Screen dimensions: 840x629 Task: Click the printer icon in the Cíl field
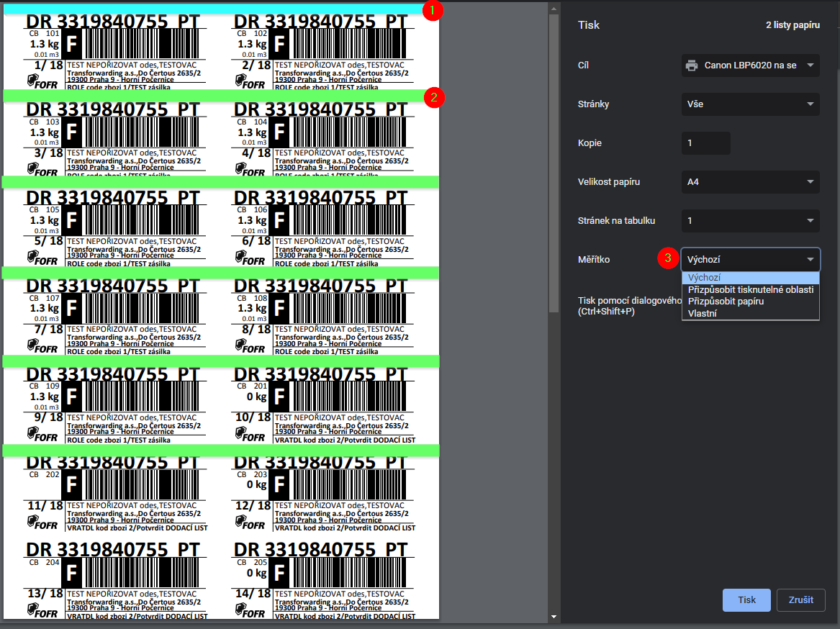(x=692, y=65)
